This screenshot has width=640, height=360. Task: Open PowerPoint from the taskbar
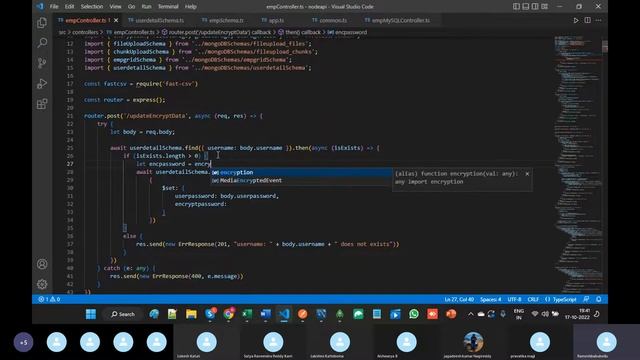point(451,314)
